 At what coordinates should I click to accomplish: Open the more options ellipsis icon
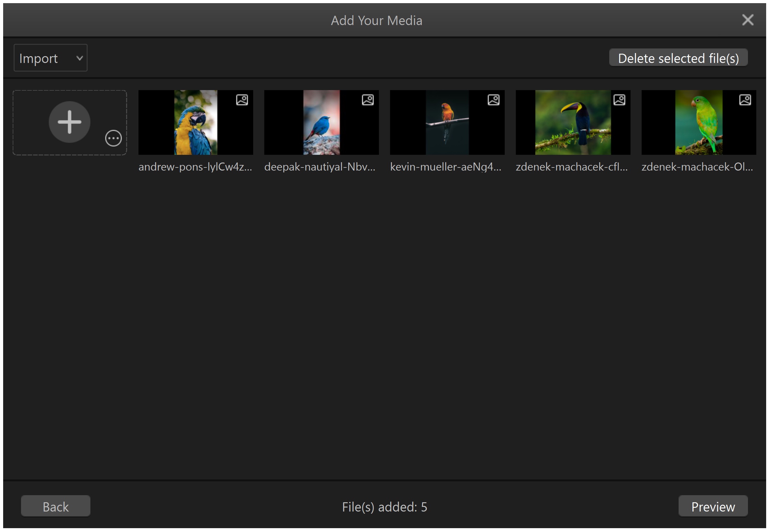[x=113, y=138]
